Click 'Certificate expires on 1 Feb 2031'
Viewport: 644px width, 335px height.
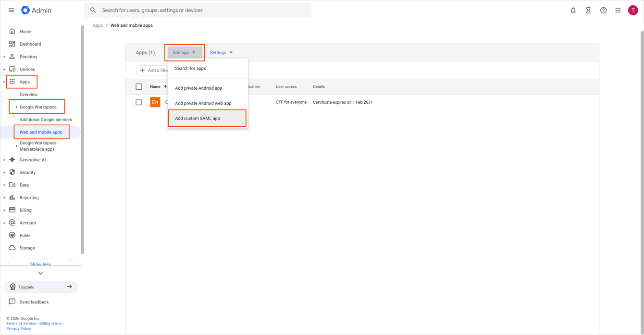point(343,102)
